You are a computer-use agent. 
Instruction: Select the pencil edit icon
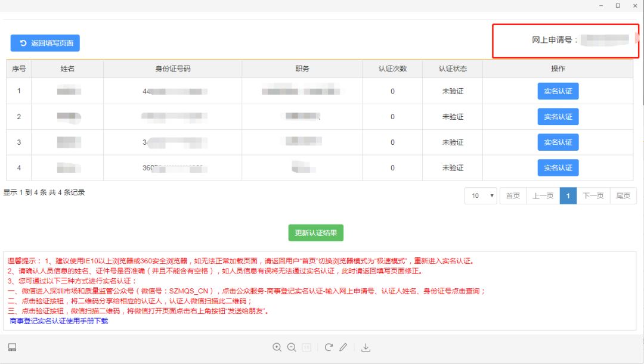[343, 347]
